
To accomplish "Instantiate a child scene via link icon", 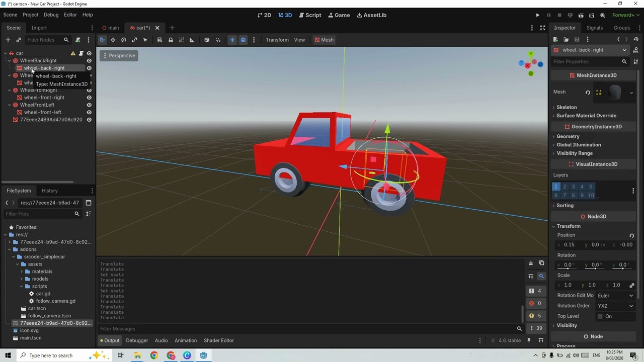I will (x=19, y=40).
